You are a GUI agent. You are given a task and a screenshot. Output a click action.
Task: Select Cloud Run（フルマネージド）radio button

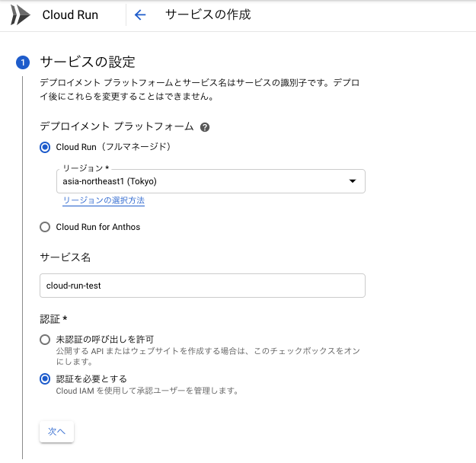point(45,147)
